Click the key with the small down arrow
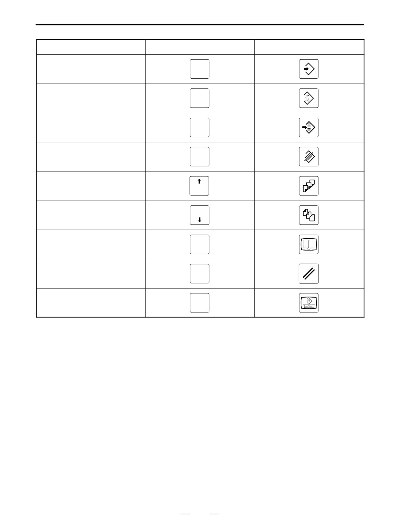Screen dimensions: 411x532 tap(199, 215)
